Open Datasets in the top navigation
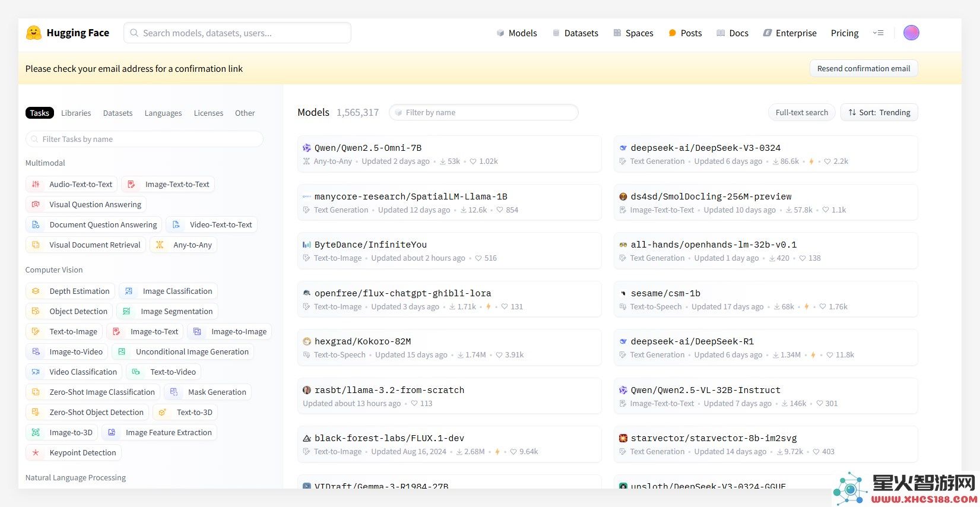This screenshot has width=980, height=507. pyautogui.click(x=575, y=33)
